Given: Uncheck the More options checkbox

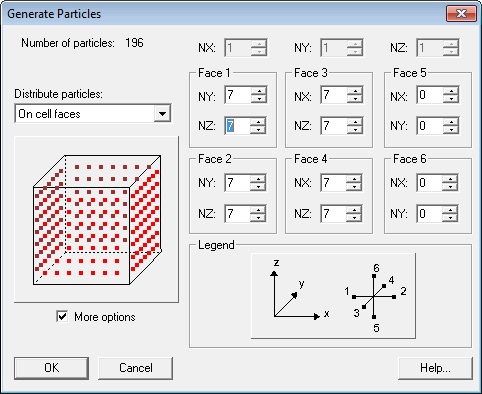Looking at the screenshot, I should tap(62, 317).
